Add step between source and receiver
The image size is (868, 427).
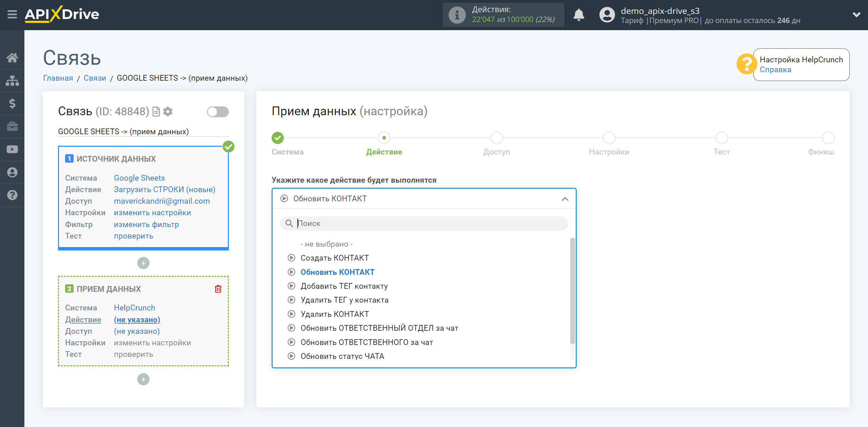(143, 263)
